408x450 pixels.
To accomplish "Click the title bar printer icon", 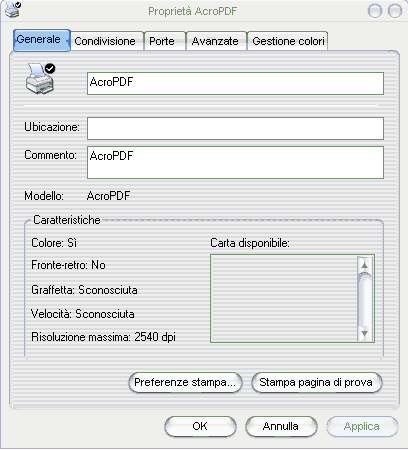I will [13, 10].
